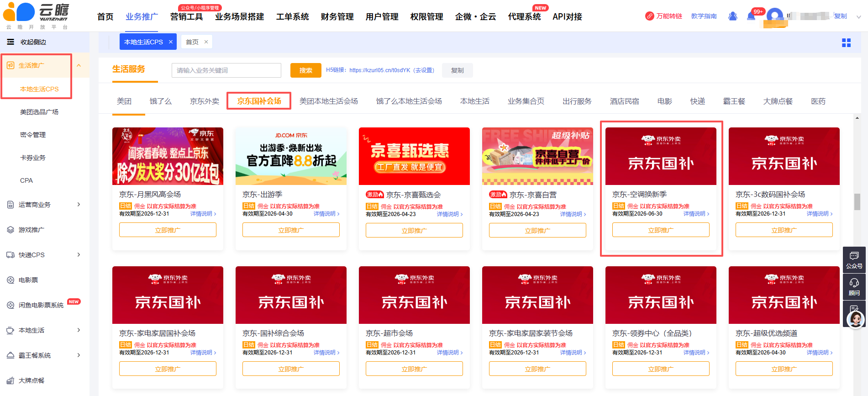Expand the 快递CPS sidebar menu
This screenshot has height=396, width=868.
[x=79, y=255]
